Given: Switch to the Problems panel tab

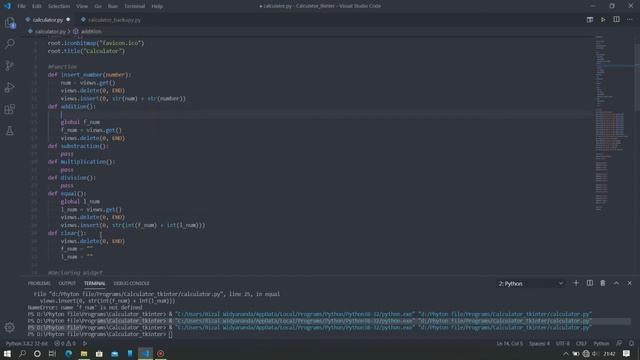Looking at the screenshot, I should pyautogui.click(x=39, y=283).
